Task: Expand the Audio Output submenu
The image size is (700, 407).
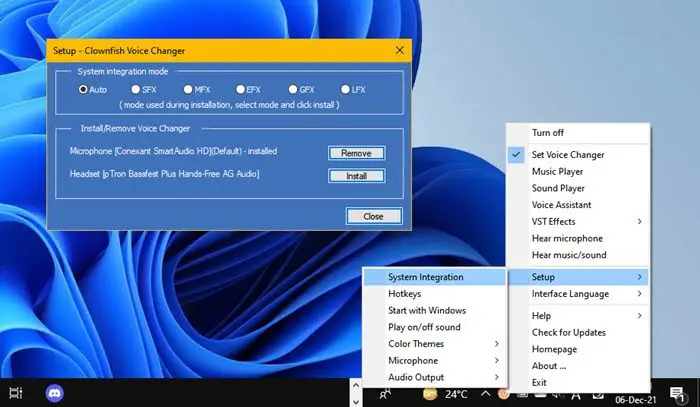Action: click(435, 377)
